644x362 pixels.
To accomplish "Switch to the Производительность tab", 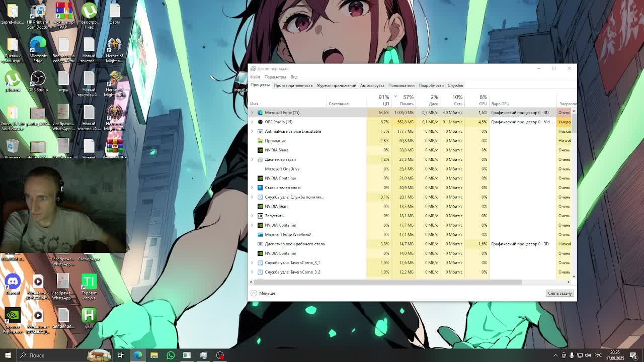I will pos(293,85).
